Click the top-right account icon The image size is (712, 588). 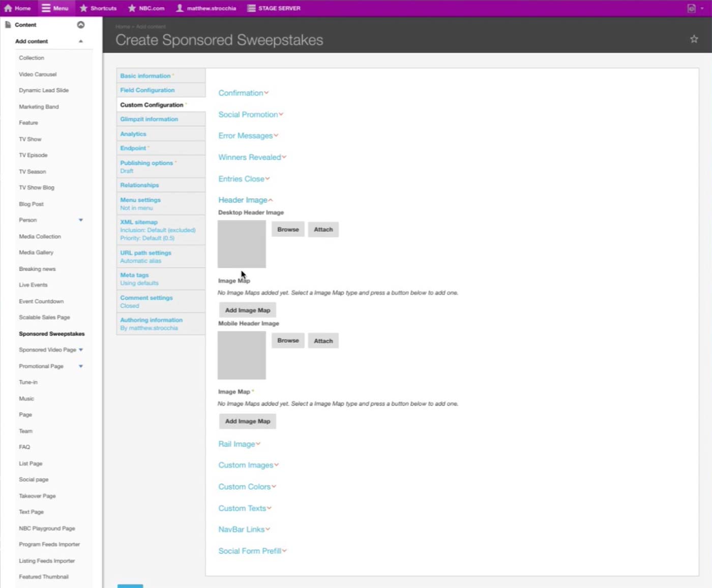(x=692, y=8)
